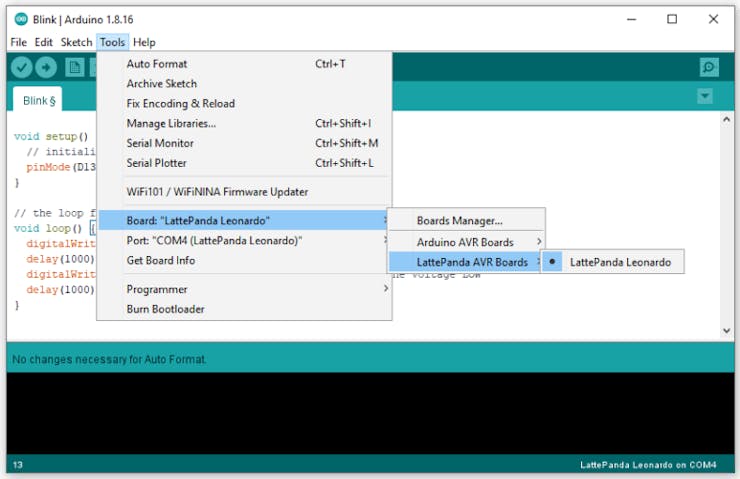Viewport: 740px width, 479px height.
Task: Click the Arduino logo in title bar
Action: tap(21, 19)
